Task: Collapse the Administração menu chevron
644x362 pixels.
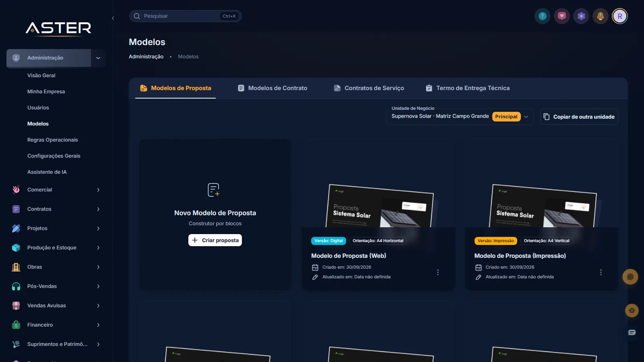Action: tap(98, 58)
